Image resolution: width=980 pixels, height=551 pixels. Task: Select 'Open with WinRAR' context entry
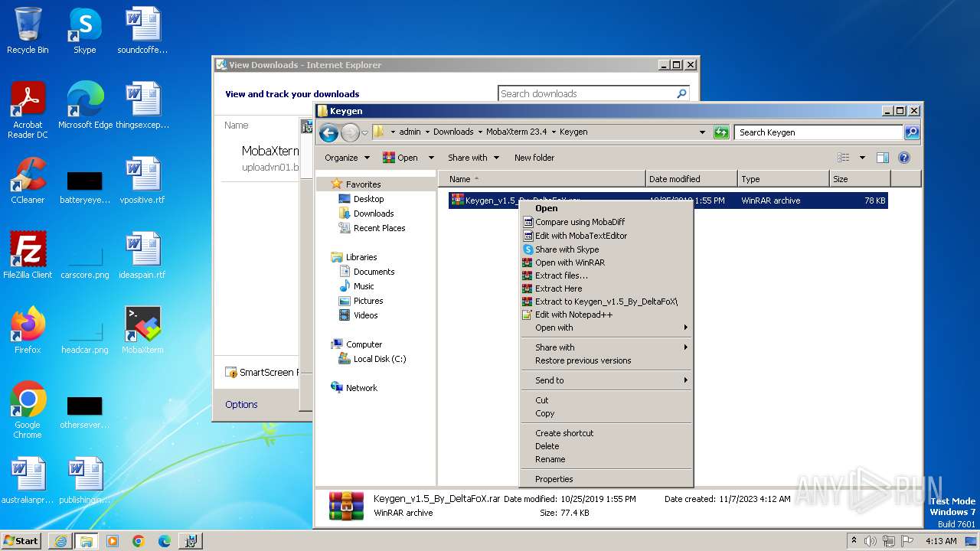606,262
